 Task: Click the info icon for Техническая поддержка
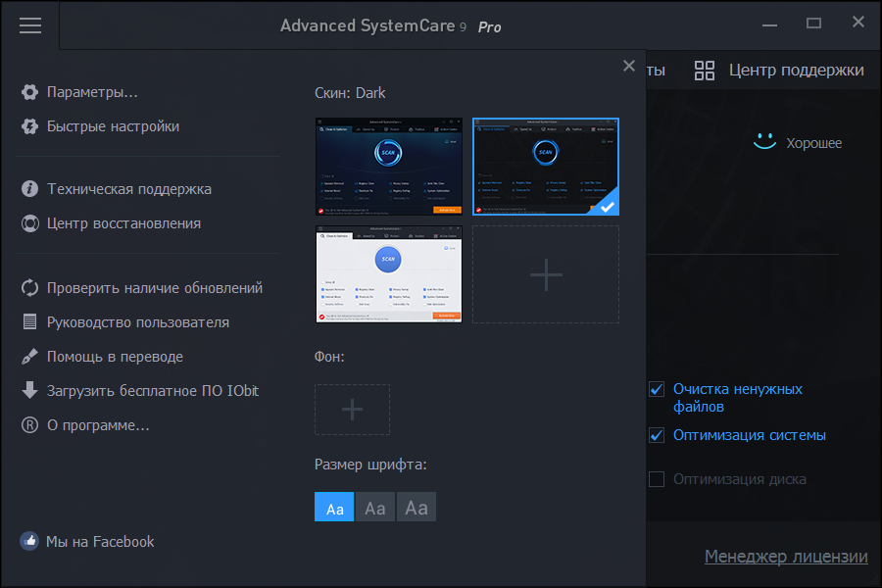pos(29,189)
